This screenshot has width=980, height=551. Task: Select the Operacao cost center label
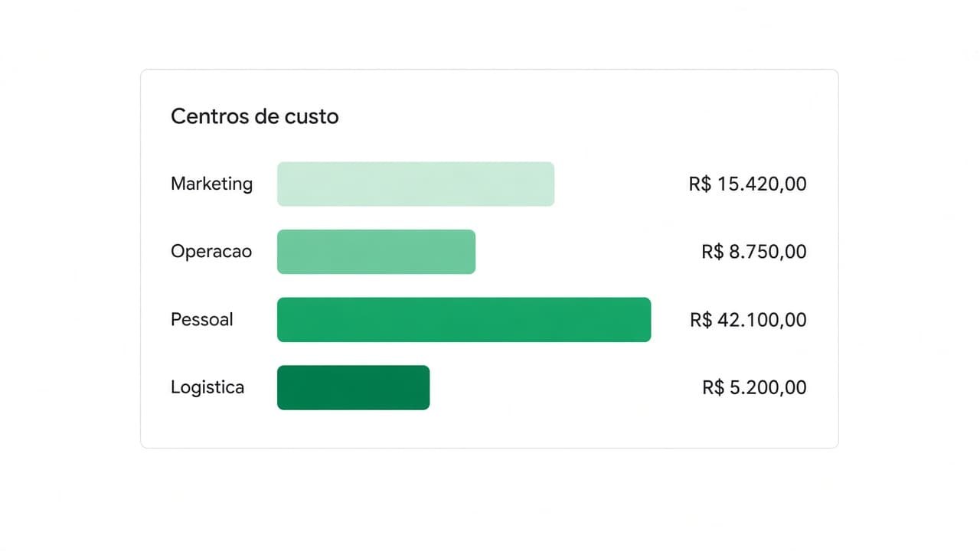[x=211, y=252]
